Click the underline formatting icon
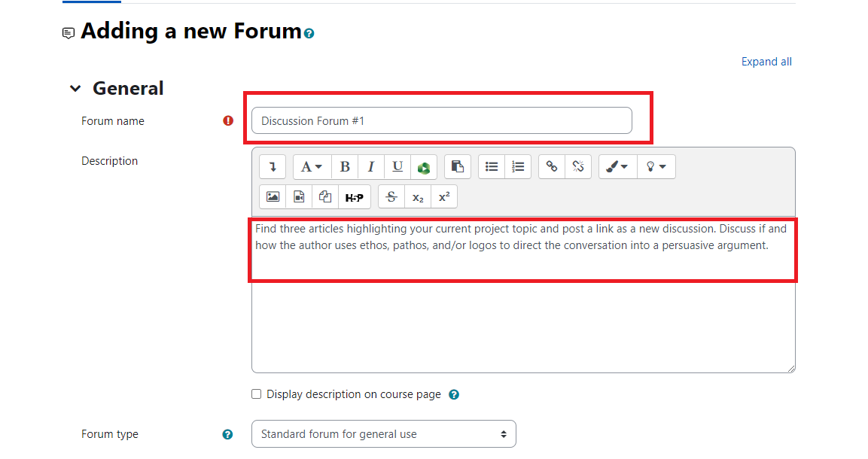Screen dimensions: 868x459 coord(397,167)
